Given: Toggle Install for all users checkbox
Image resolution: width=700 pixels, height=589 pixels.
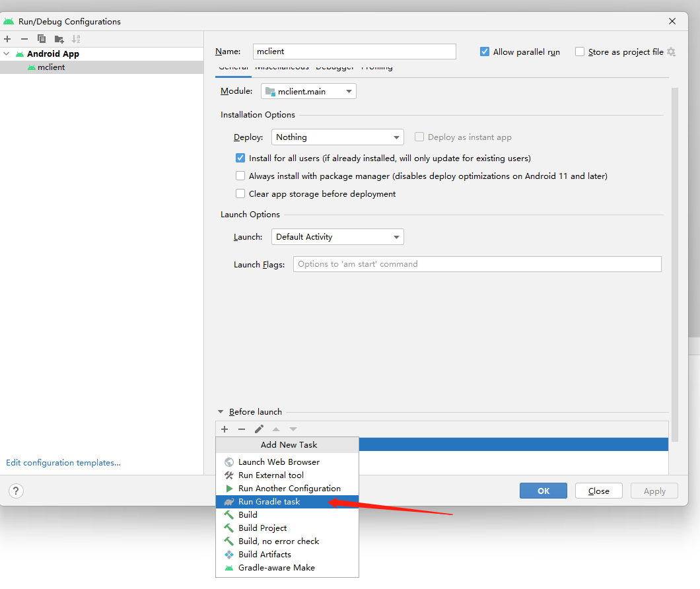Looking at the screenshot, I should click(240, 158).
